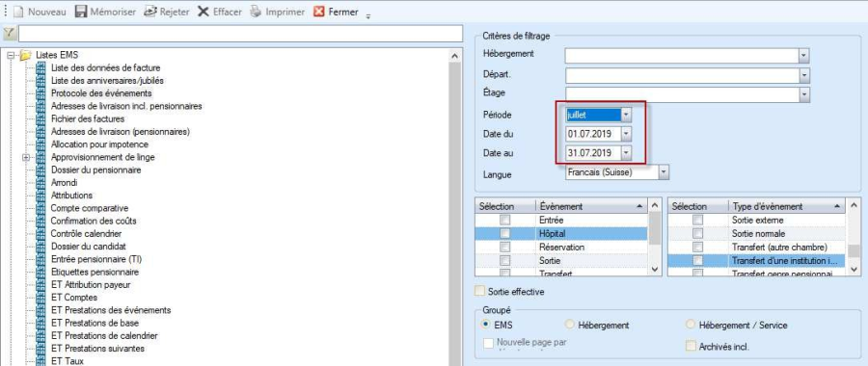Image resolution: width=868 pixels, height=366 pixels.
Task: Open the Départ. dropdown
Action: [804, 75]
